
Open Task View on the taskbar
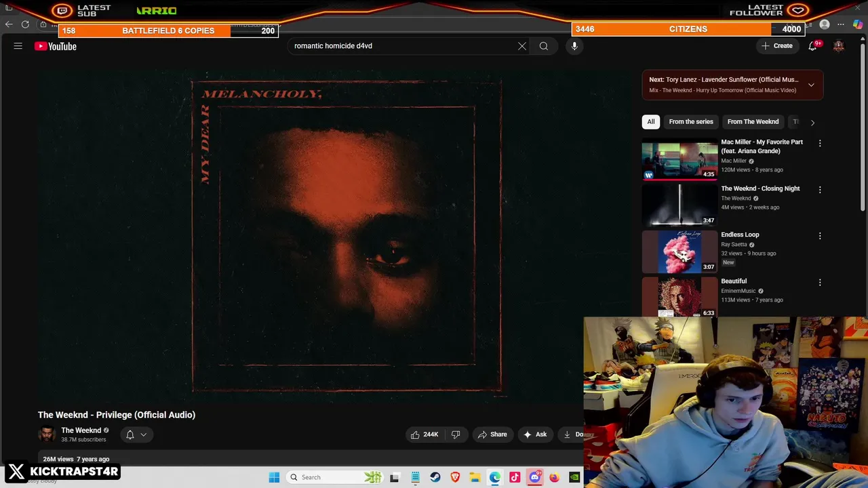tap(395, 477)
